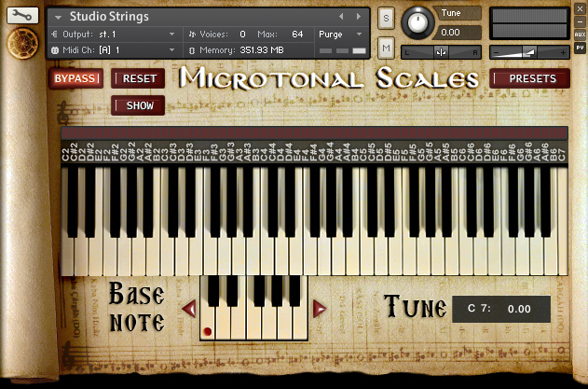Viewport: 588px width, 389px height.
Task: Click the plus end of volume slider
Action: pyautogui.click(x=563, y=53)
